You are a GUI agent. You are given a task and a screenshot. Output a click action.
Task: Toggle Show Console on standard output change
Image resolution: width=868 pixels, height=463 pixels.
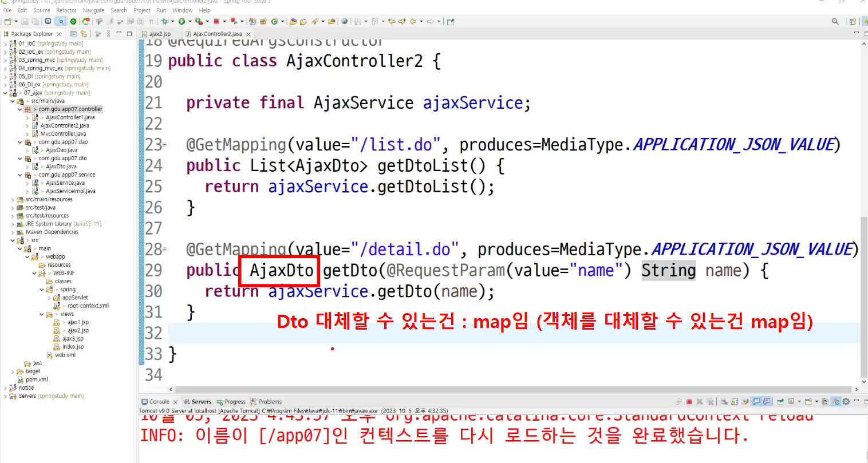coord(756,402)
